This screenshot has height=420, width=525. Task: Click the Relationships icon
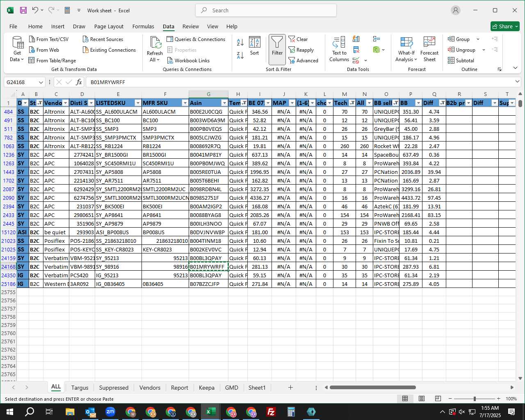coord(377,39)
